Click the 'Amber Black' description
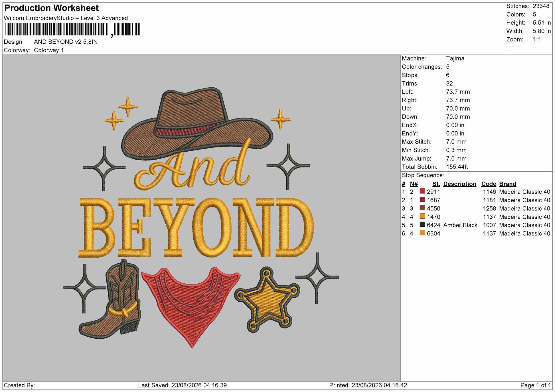Viewport: 555px width, 392px height. (x=460, y=225)
